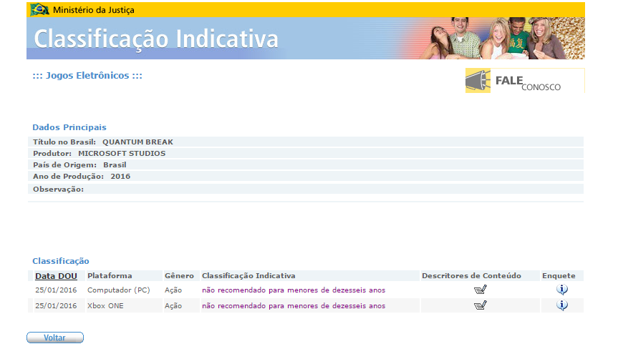Open Enquete info icon for Xbox ONE row
618x364 pixels.
click(562, 305)
